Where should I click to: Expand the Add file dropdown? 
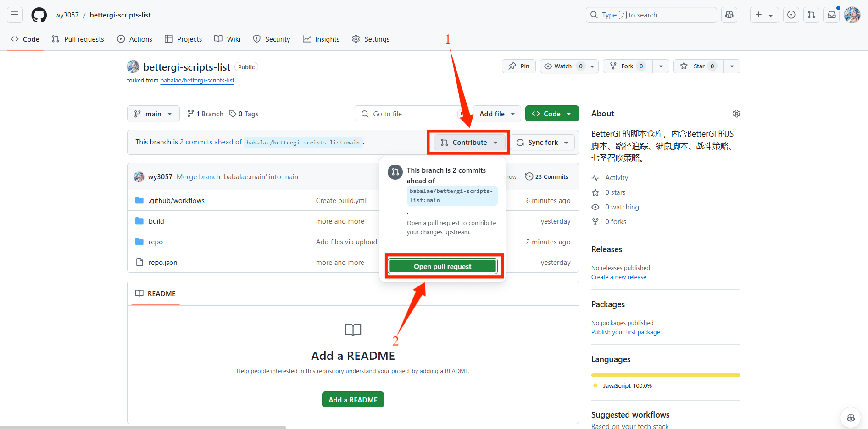coord(496,113)
